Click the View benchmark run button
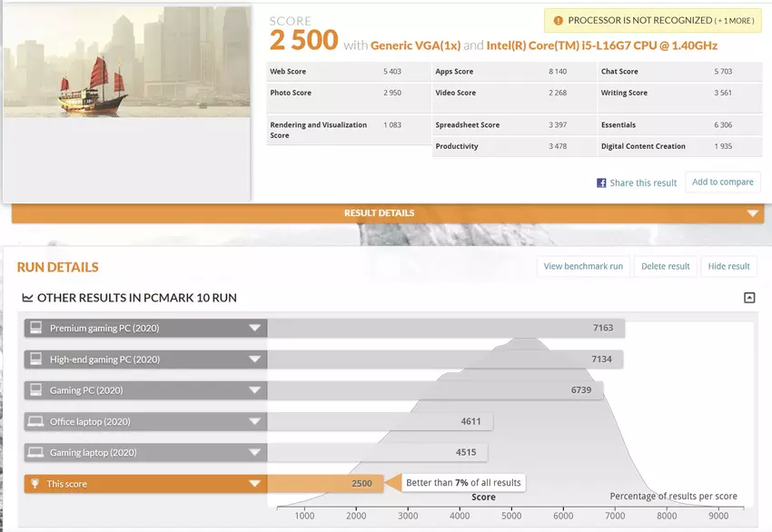Viewport: 772px width, 532px height. coord(583,266)
